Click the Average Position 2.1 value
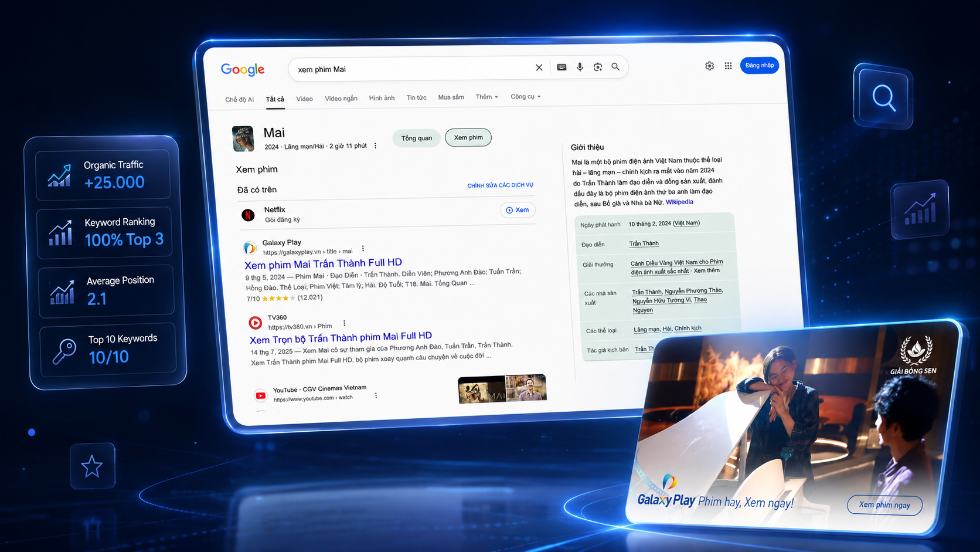Viewport: 980px width, 552px height. (97, 299)
